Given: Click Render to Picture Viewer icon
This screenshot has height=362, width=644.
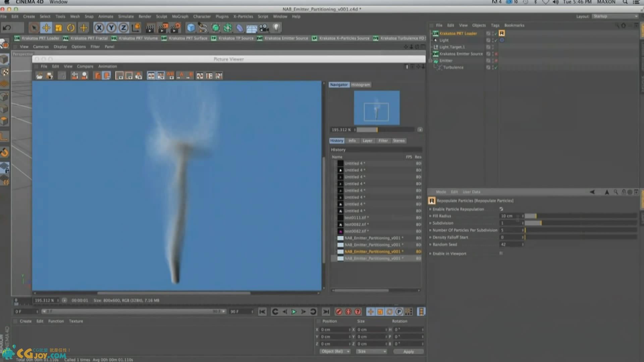Looking at the screenshot, I should pos(163,28).
